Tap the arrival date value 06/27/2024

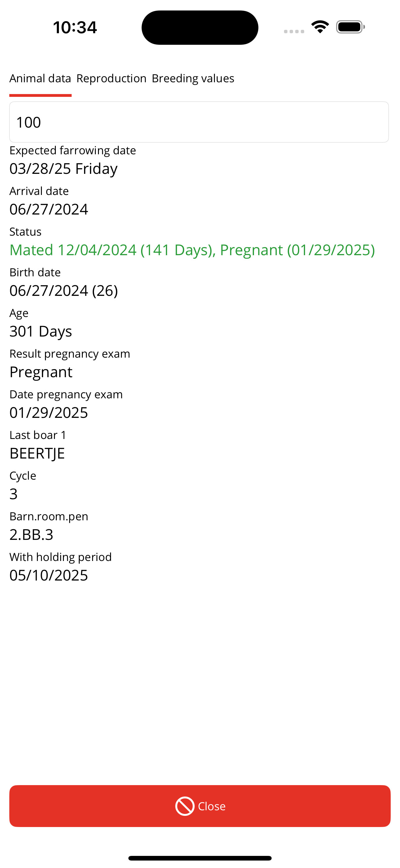pos(49,209)
